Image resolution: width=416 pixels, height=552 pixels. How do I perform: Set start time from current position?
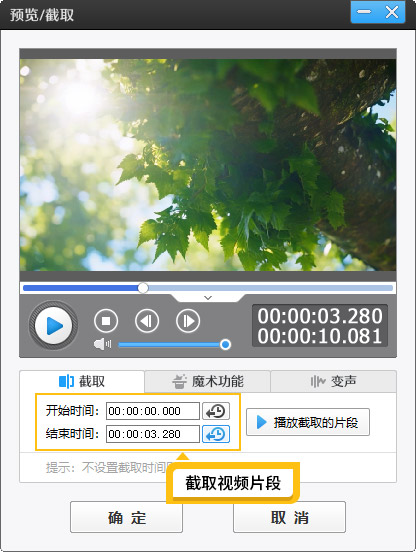click(216, 411)
